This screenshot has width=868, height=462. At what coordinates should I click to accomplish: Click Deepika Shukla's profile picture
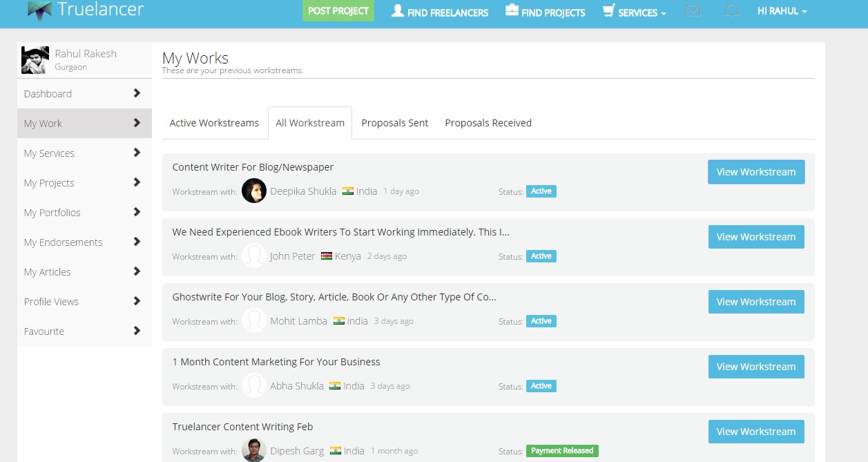254,191
